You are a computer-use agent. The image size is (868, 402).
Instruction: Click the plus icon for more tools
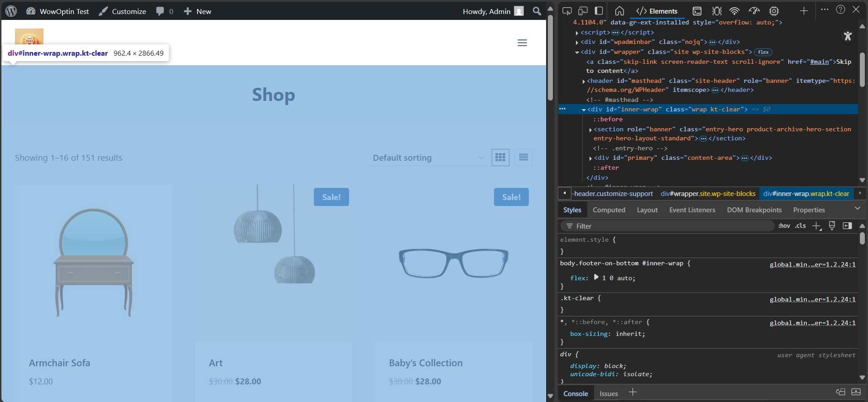coord(804,11)
